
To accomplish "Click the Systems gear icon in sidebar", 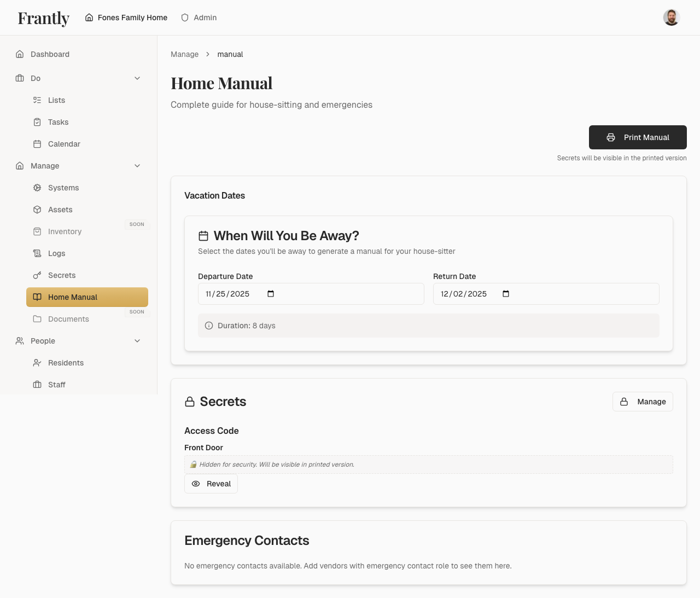I will [37, 188].
